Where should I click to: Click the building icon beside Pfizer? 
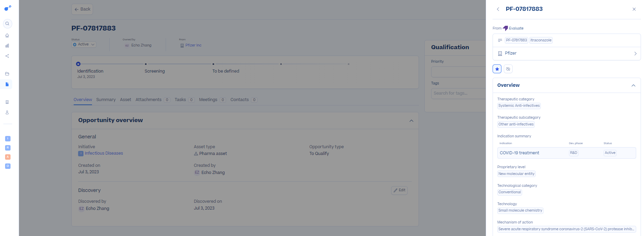(x=500, y=54)
